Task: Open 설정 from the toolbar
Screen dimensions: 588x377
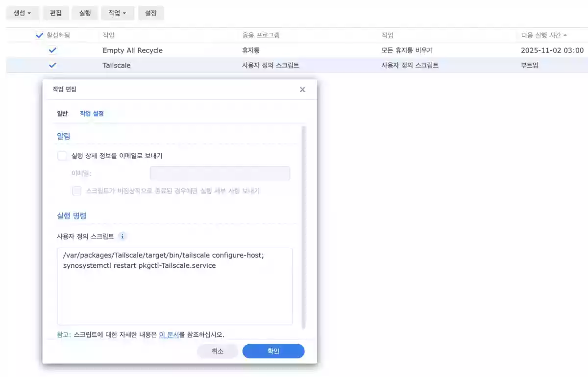Action: [150, 13]
